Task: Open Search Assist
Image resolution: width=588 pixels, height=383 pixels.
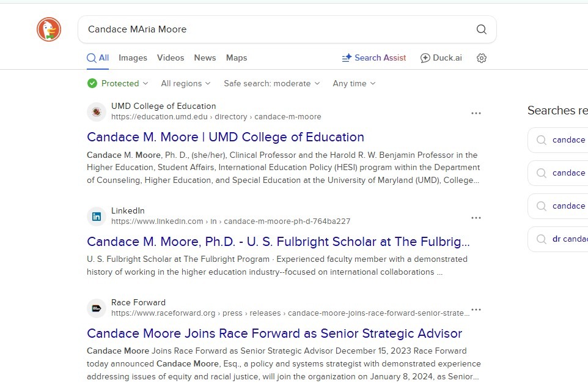Action: coord(373,58)
